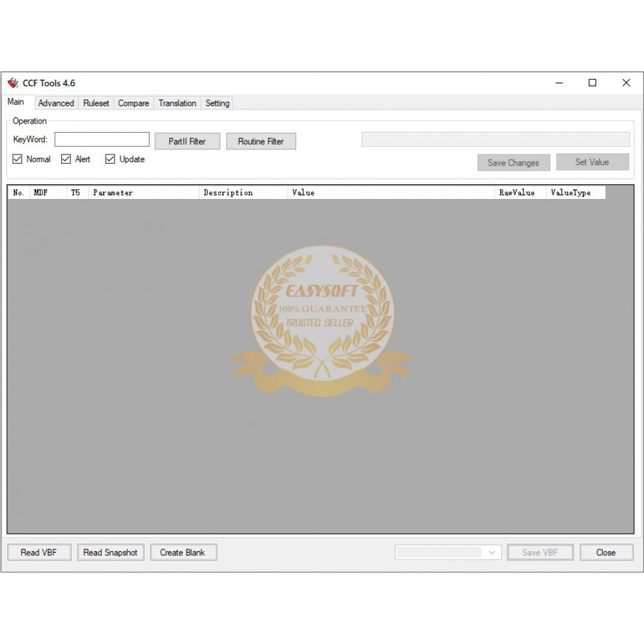
Task: Click the Create Blank button
Action: pos(183,553)
